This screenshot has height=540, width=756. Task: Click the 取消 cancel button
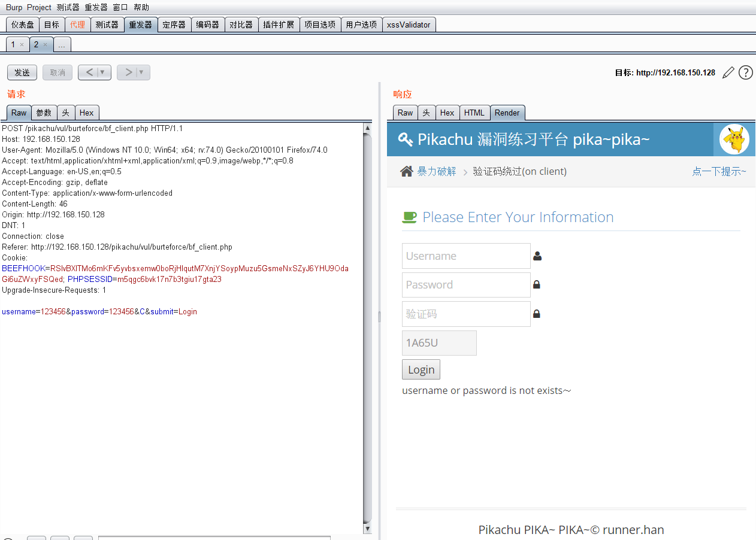(58, 72)
